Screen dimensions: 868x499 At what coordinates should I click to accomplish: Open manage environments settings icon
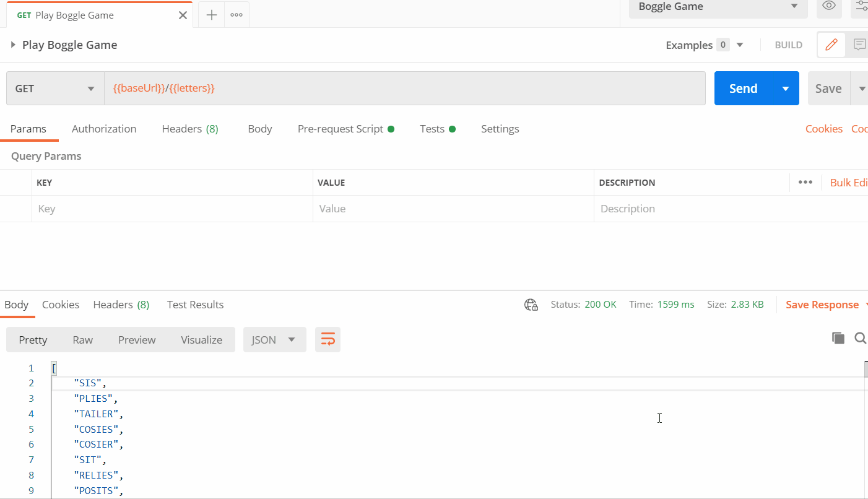862,7
